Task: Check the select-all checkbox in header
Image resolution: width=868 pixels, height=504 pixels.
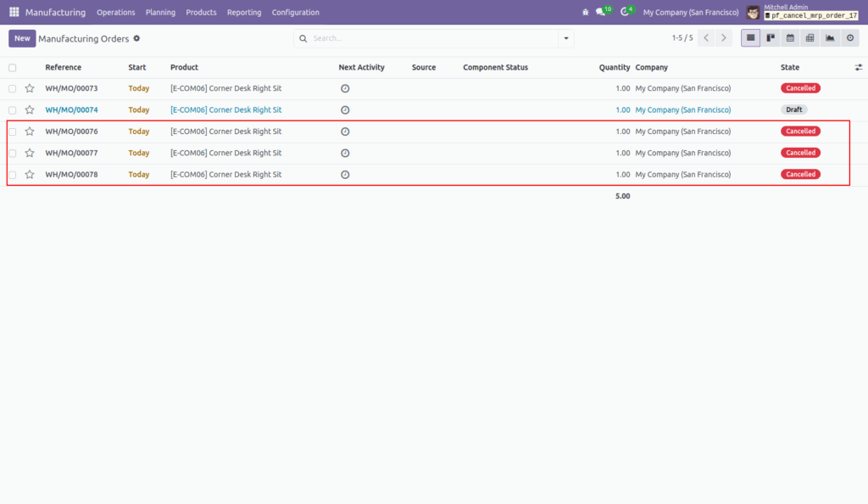Action: [x=12, y=67]
